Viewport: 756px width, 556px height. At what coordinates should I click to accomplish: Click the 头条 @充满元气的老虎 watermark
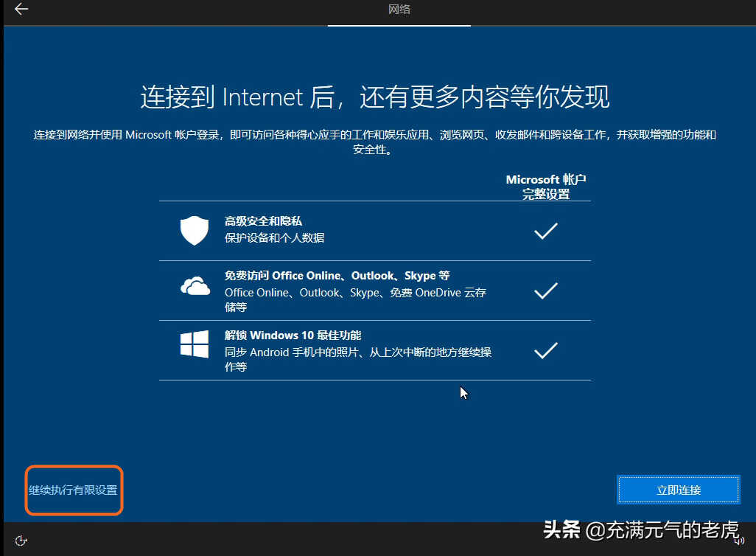coord(640,529)
